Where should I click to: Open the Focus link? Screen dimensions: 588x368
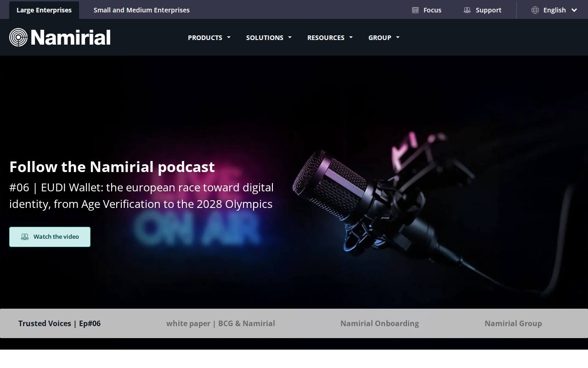click(x=427, y=10)
